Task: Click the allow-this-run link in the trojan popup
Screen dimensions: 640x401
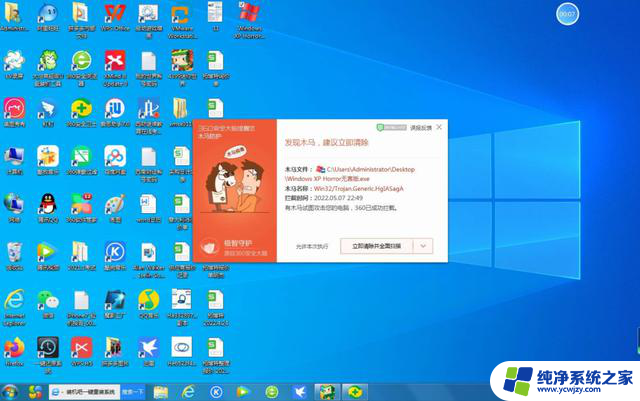Action: click(312, 247)
